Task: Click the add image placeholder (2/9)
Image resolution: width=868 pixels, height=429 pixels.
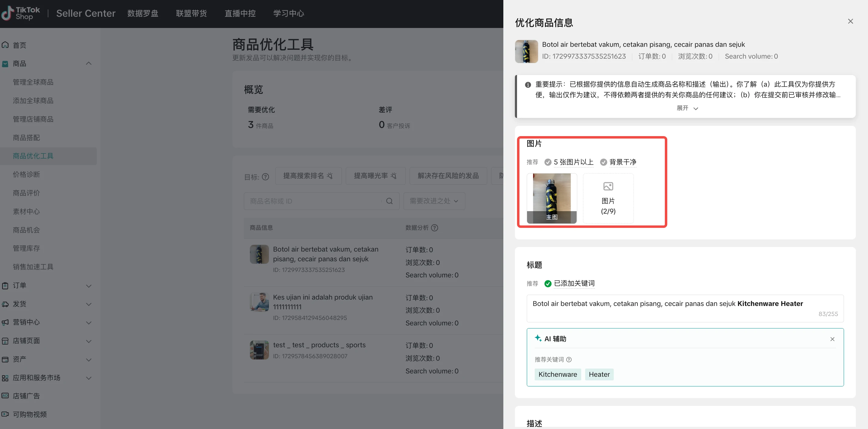Action: [608, 198]
